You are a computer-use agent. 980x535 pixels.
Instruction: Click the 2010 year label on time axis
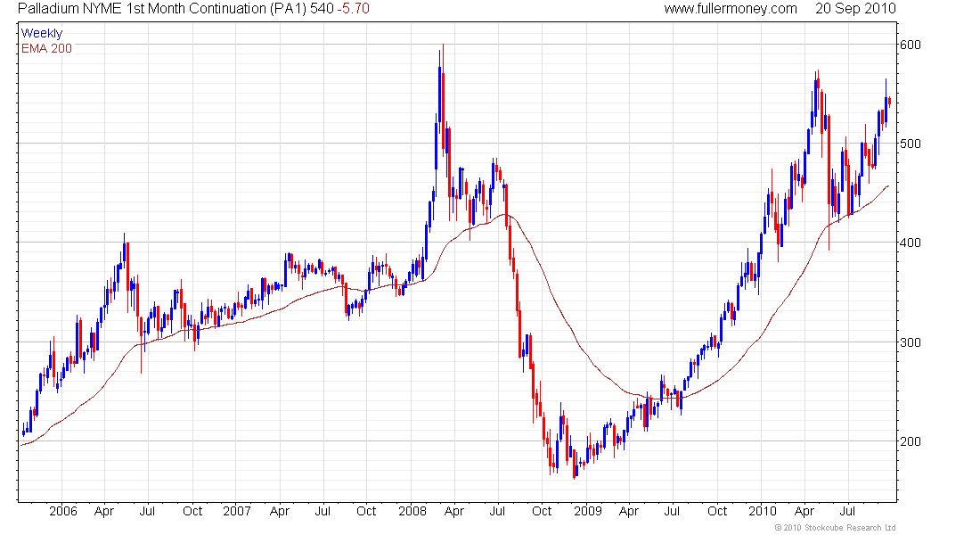[763, 511]
